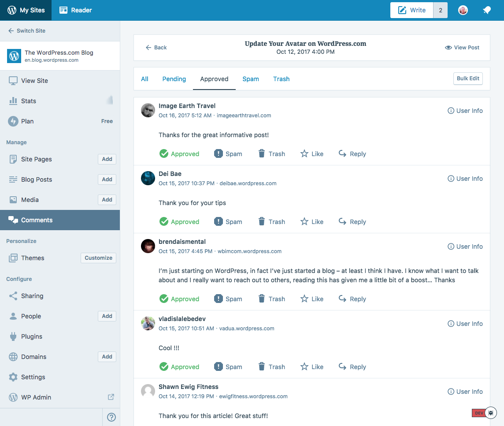Viewport: 504px width, 426px height.
Task: Open Settings gear in sidebar
Action: 13,377
